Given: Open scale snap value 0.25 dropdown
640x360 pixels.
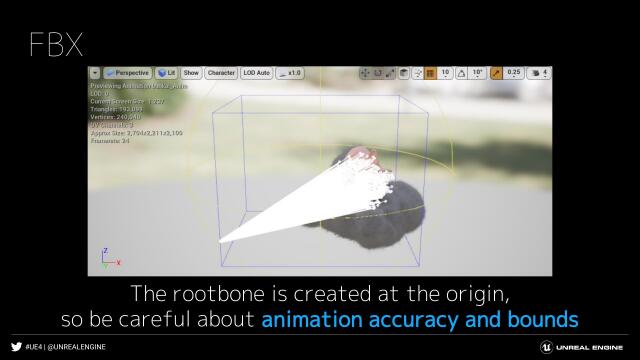Looking at the screenshot, I should (514, 73).
